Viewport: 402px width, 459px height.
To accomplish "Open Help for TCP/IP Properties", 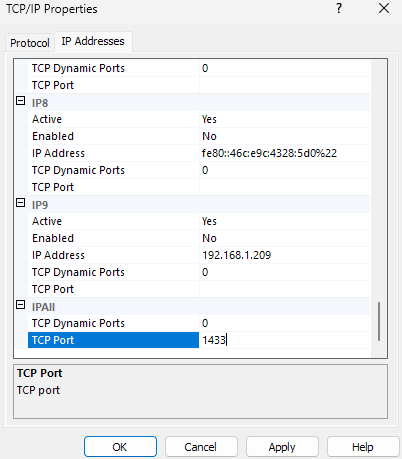I will [363, 447].
